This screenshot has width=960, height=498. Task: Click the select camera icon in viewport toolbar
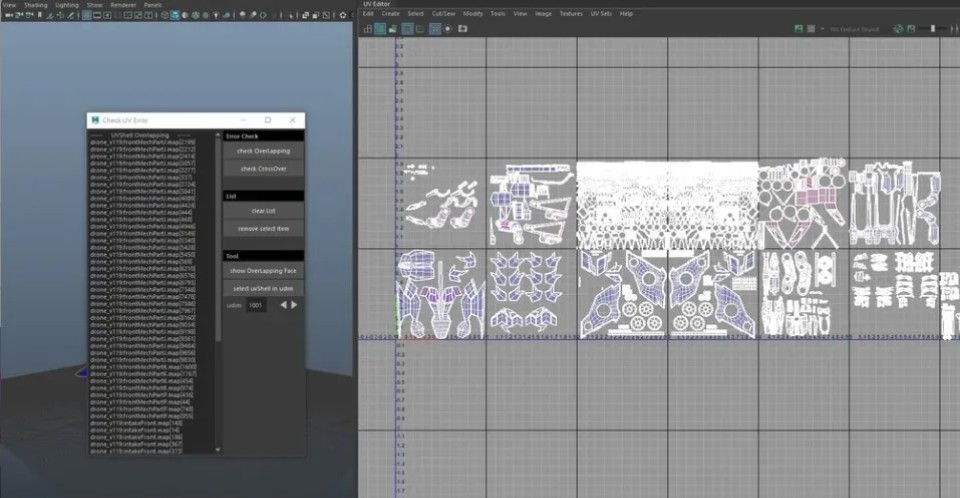6,16
